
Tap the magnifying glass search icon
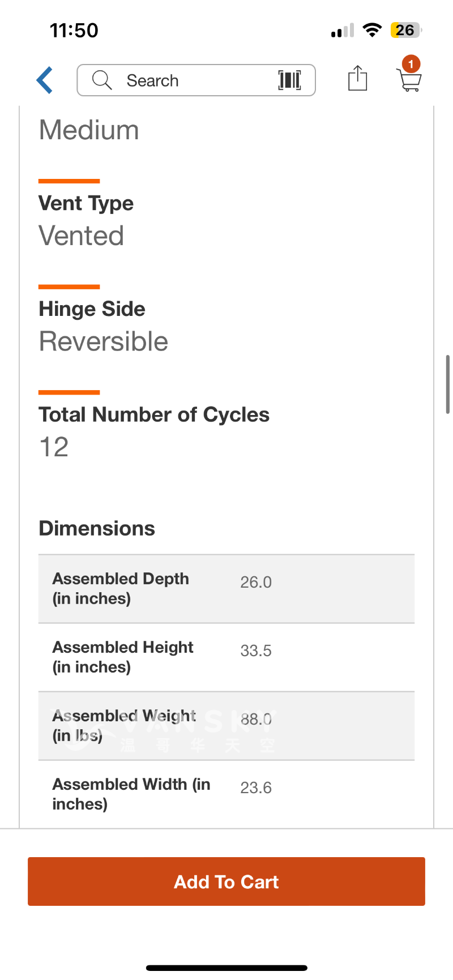102,80
